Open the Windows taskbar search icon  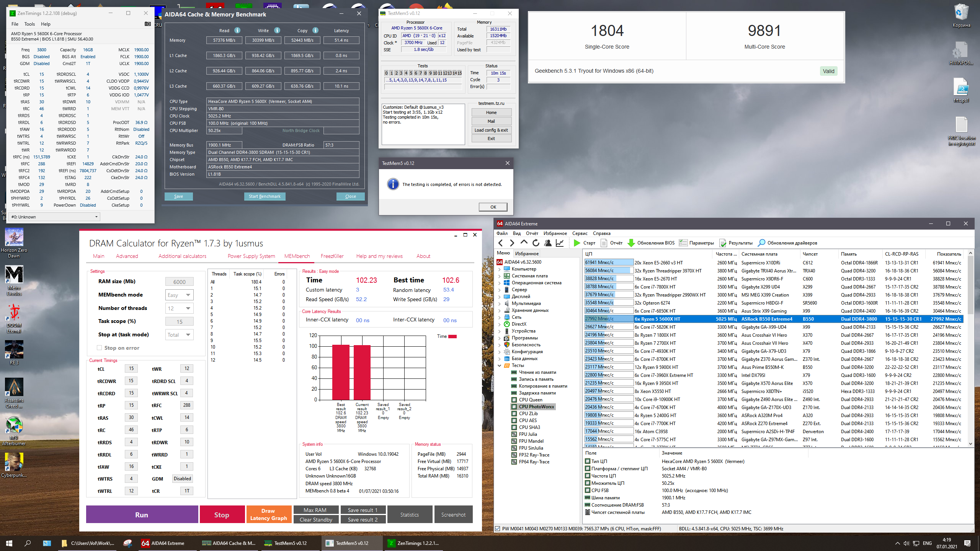tap(28, 543)
